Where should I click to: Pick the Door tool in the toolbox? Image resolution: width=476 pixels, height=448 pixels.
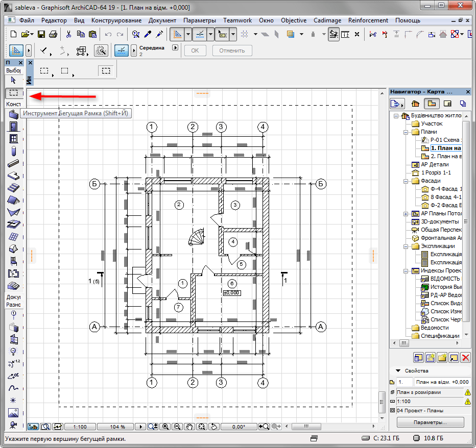tap(14, 126)
